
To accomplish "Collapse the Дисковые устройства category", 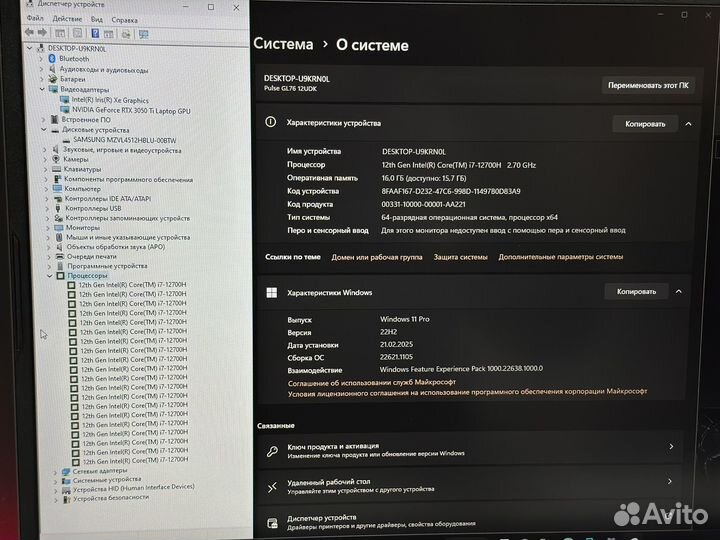I will pos(44,130).
